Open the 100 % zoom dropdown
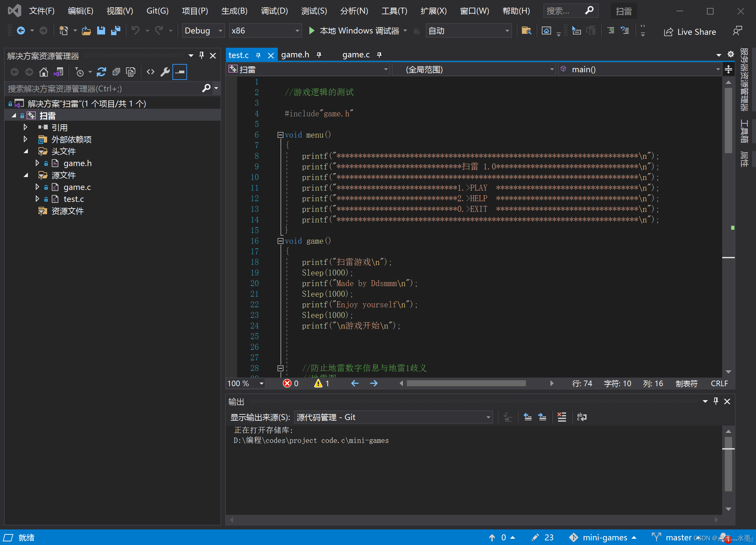Image resolution: width=756 pixels, height=545 pixels. click(x=245, y=383)
